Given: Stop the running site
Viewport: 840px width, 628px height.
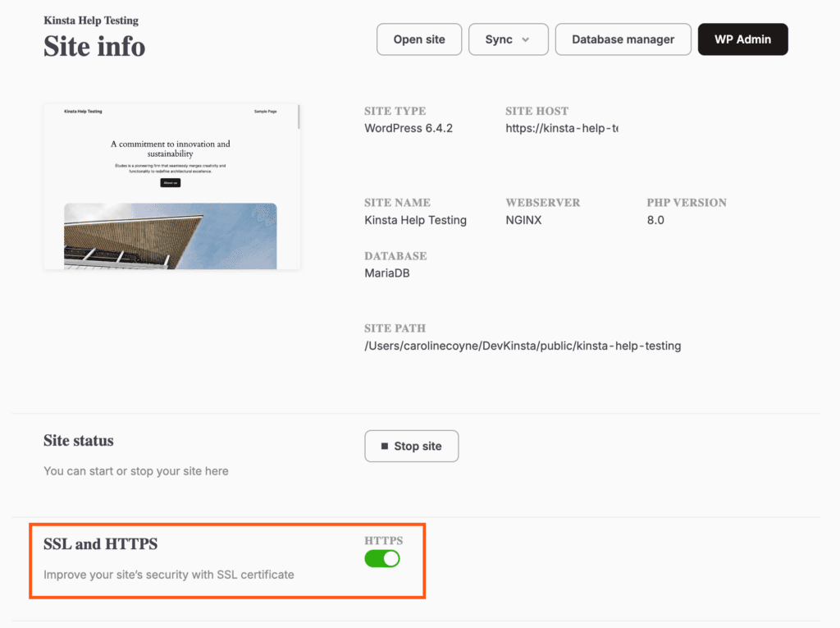Looking at the screenshot, I should pyautogui.click(x=411, y=446).
